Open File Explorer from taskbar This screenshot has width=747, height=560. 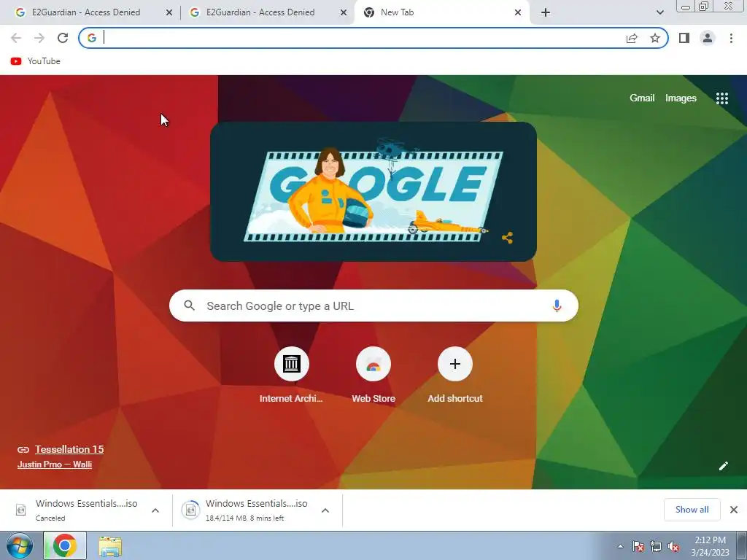110,545
